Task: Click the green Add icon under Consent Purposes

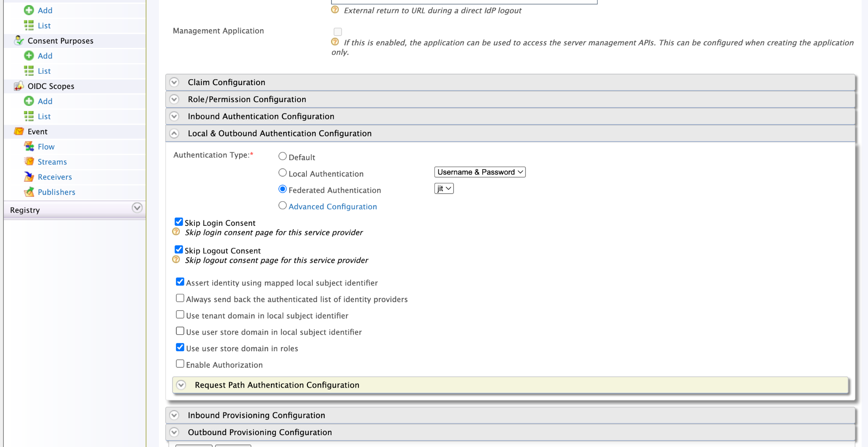Action: [x=29, y=56]
